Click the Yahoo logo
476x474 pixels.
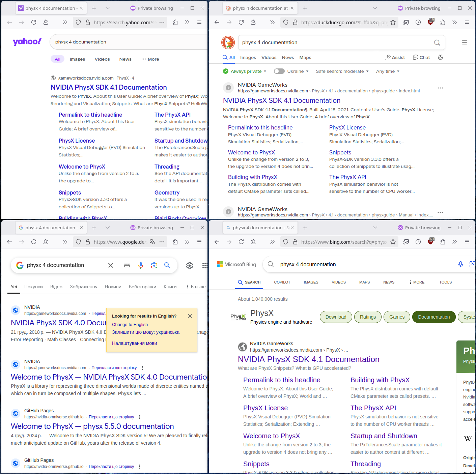click(x=27, y=41)
